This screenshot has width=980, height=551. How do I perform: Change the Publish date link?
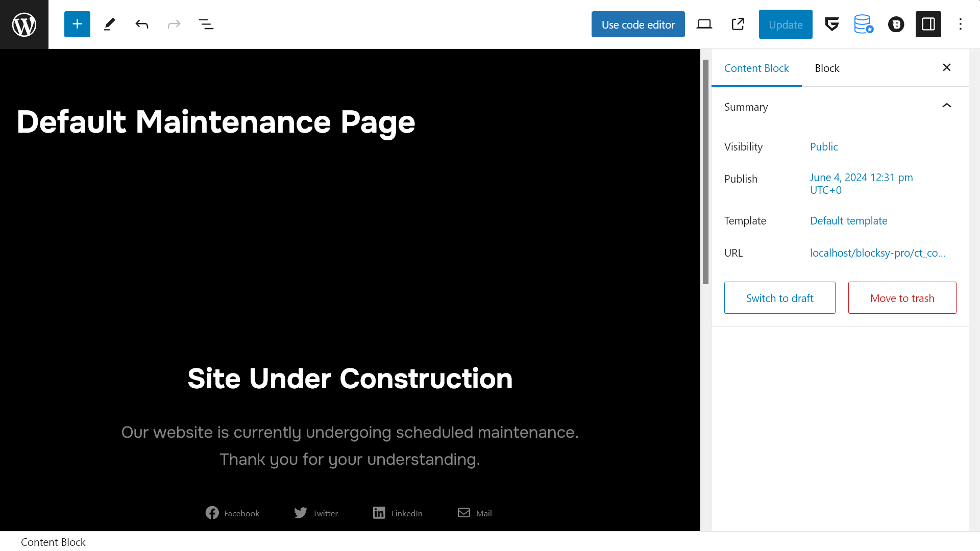pyautogui.click(x=862, y=183)
